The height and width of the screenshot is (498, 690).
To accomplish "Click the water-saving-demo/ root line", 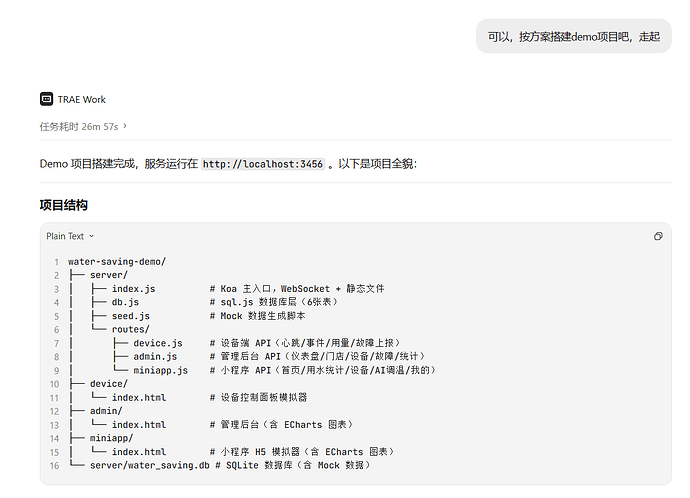I will point(117,262).
